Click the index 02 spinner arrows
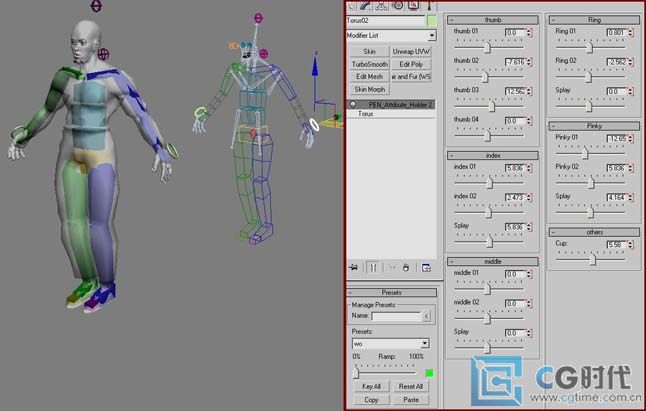The height and width of the screenshot is (411, 646). (x=529, y=198)
